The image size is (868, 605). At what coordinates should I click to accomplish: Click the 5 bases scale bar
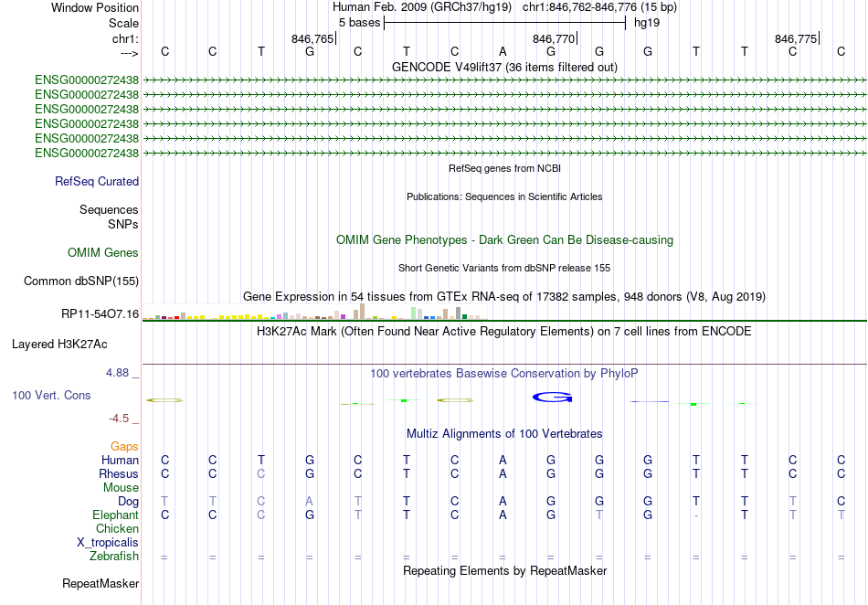pyautogui.click(x=504, y=23)
